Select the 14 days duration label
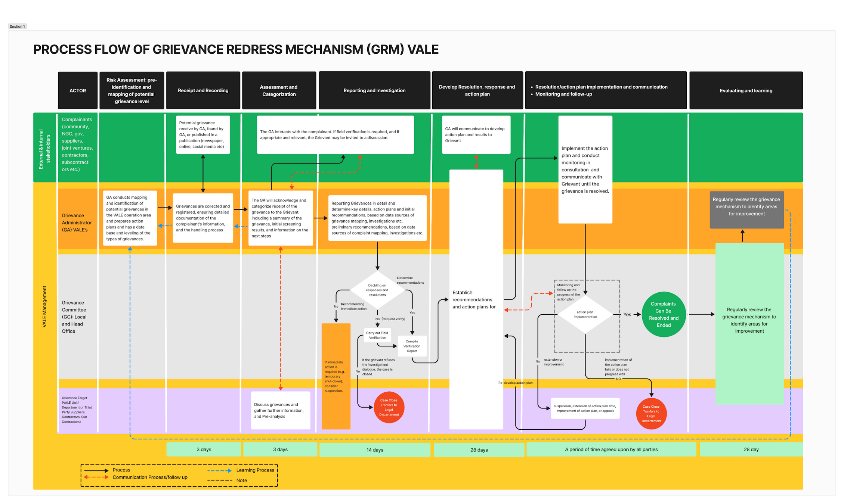The image size is (844, 504). 374,450
